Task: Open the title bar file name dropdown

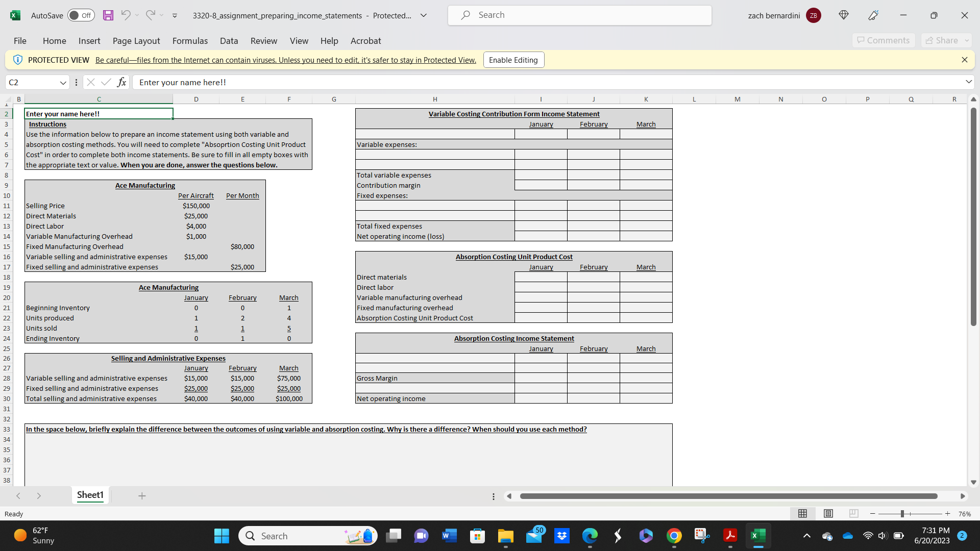Action: click(424, 15)
